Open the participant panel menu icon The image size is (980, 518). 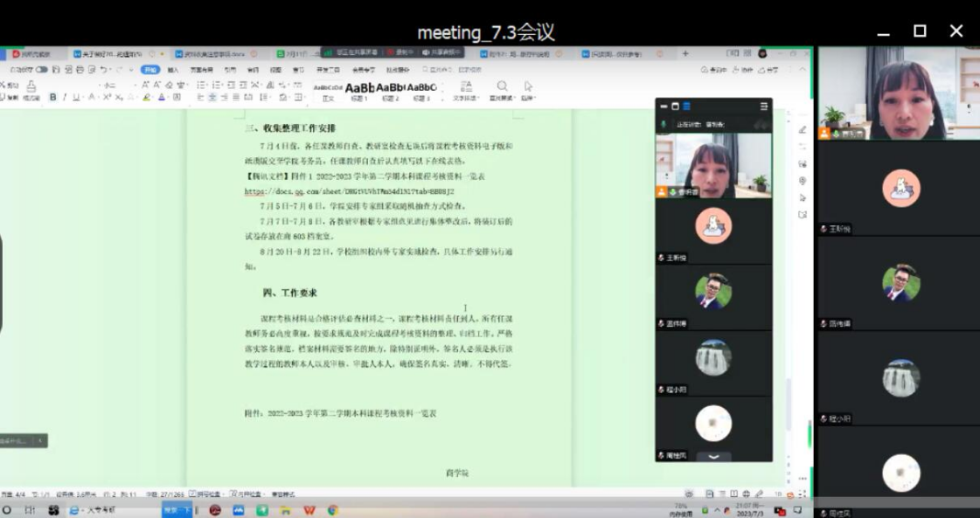coord(763,107)
